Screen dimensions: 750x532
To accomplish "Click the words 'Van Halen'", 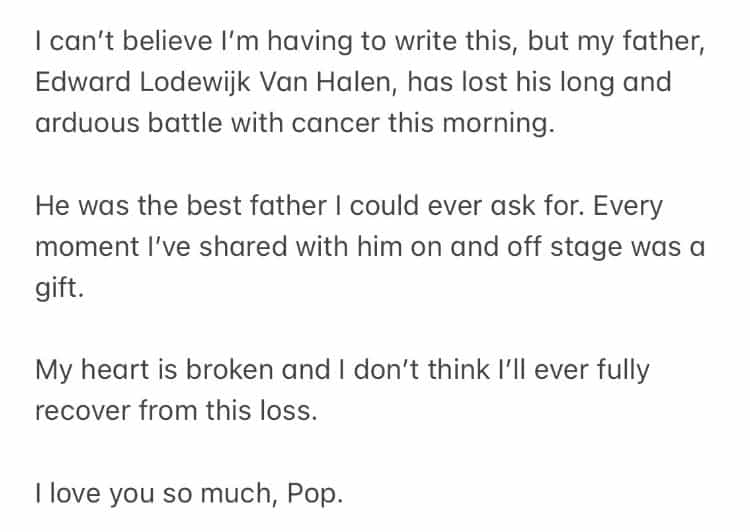I will [328, 82].
